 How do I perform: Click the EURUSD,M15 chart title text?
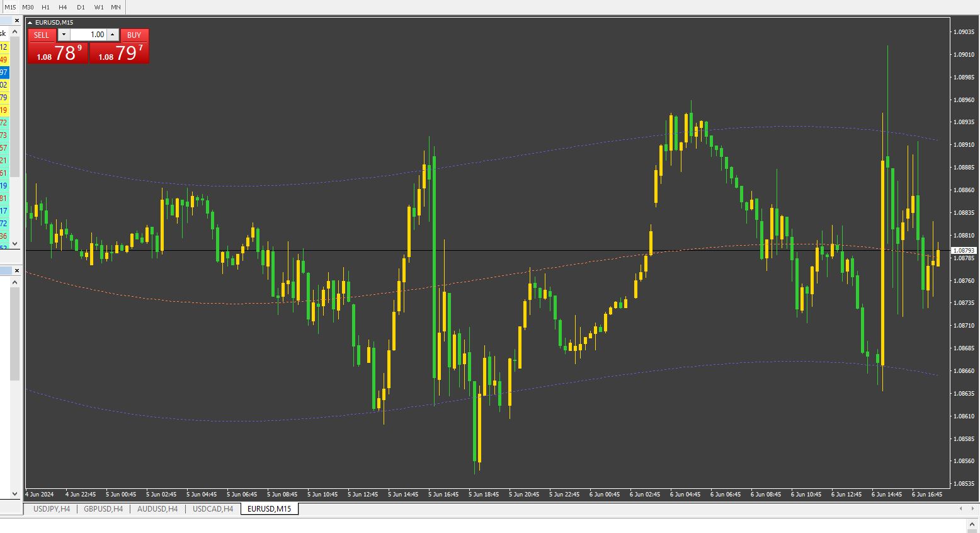54,23
